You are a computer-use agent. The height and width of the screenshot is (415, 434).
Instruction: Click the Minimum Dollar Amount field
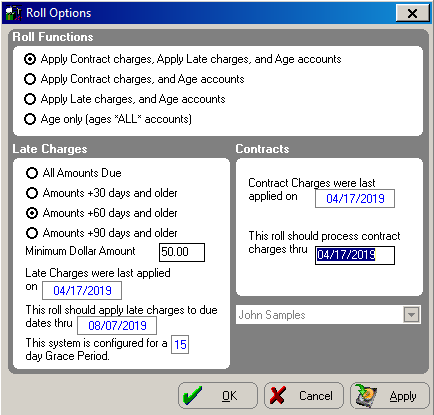click(x=182, y=252)
